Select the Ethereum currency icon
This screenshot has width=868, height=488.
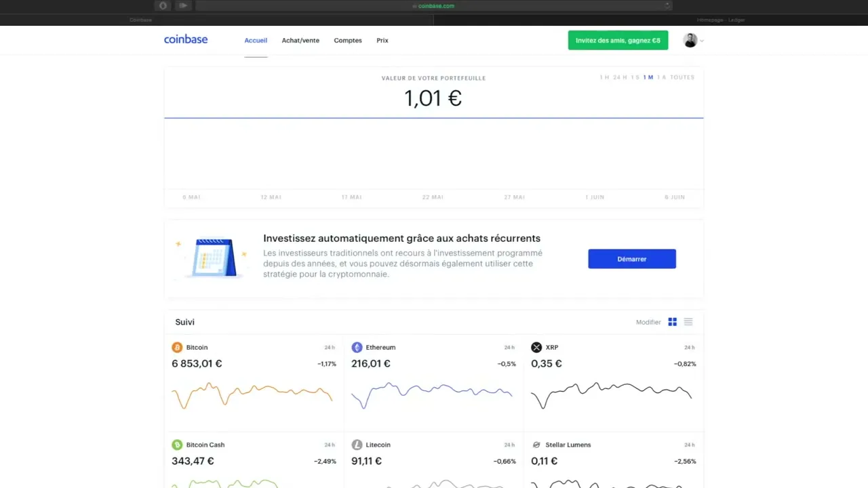click(357, 347)
